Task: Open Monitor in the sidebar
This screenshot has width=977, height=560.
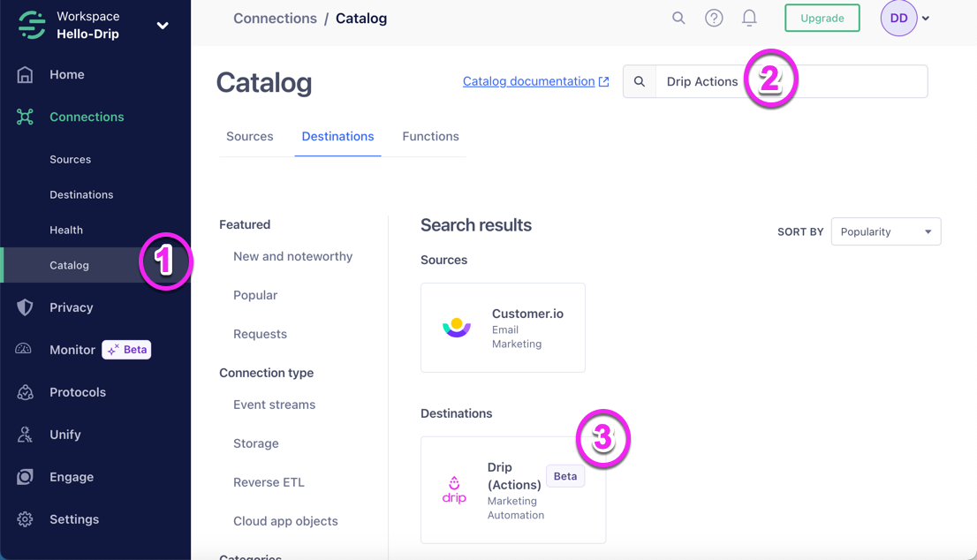Action: pyautogui.click(x=72, y=350)
